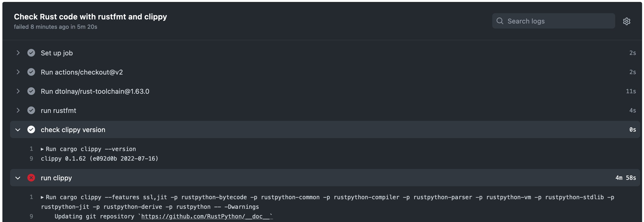The image size is (644, 222).
Task: Collapse the check clippy version step
Action: pyautogui.click(x=18, y=130)
